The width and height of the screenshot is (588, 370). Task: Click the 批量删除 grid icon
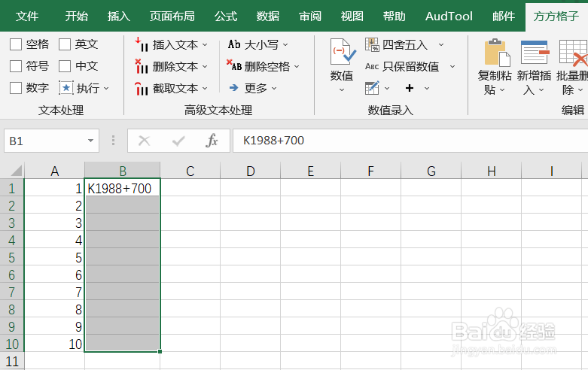coord(573,53)
